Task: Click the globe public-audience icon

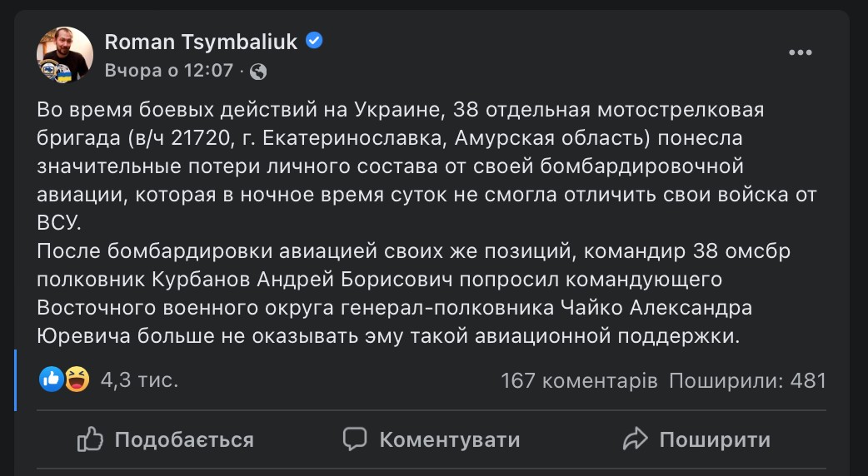Action: coord(258,71)
